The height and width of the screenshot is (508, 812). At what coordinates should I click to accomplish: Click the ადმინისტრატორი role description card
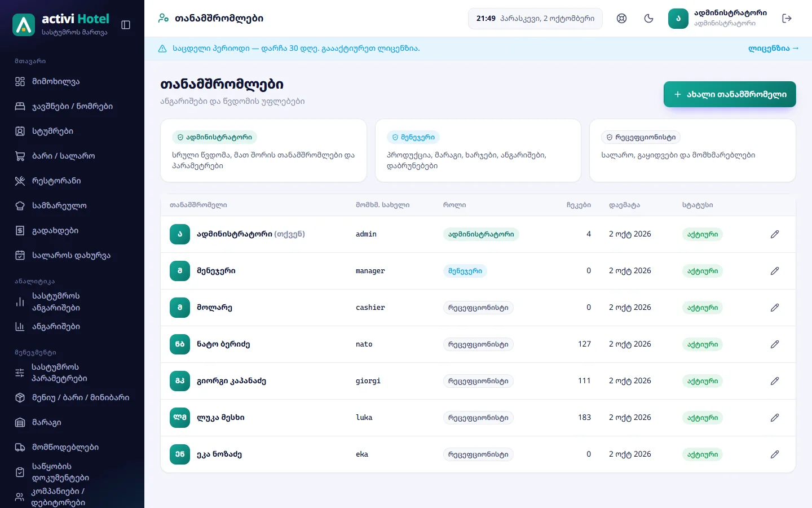263,150
